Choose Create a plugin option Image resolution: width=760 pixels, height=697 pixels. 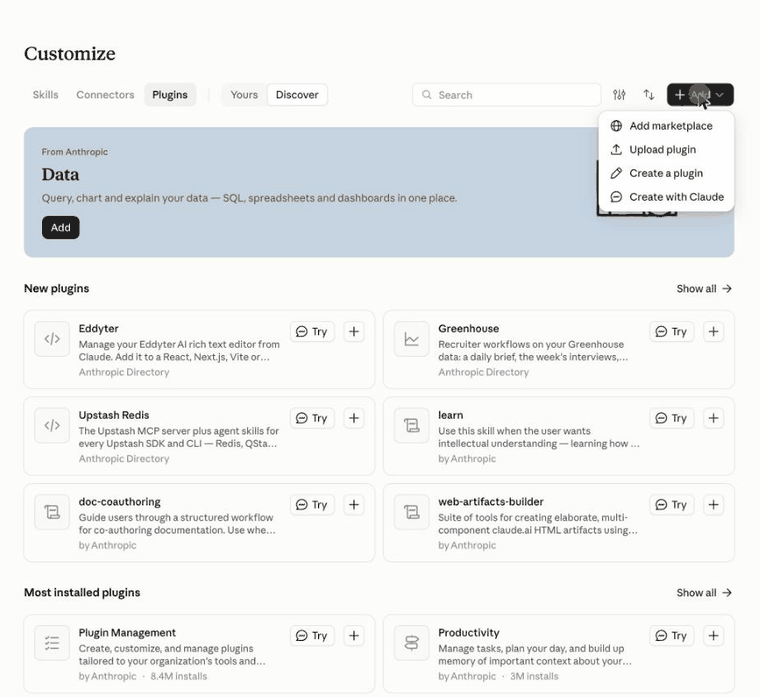(x=666, y=174)
